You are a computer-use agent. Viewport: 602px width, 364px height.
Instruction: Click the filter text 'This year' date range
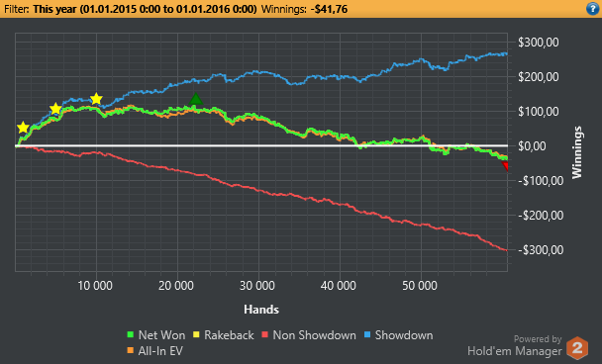pos(145,9)
